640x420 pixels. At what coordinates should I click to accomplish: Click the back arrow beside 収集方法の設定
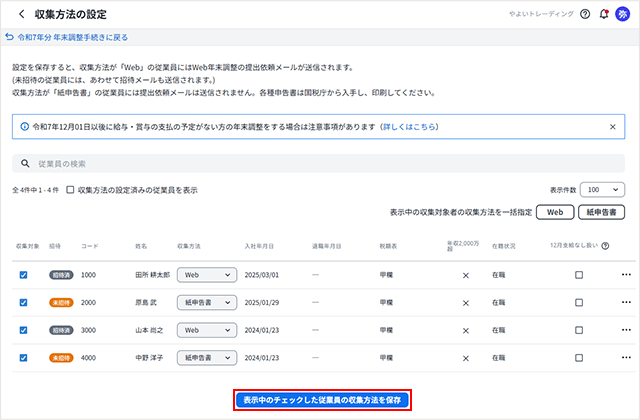(22, 14)
